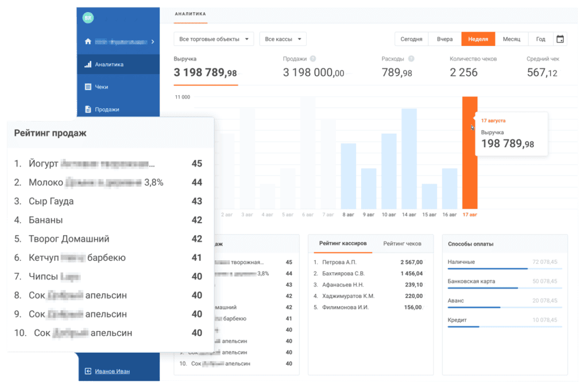The height and width of the screenshot is (390, 588).
Task: Click the help icon next to Продажи metric
Action: (x=313, y=59)
